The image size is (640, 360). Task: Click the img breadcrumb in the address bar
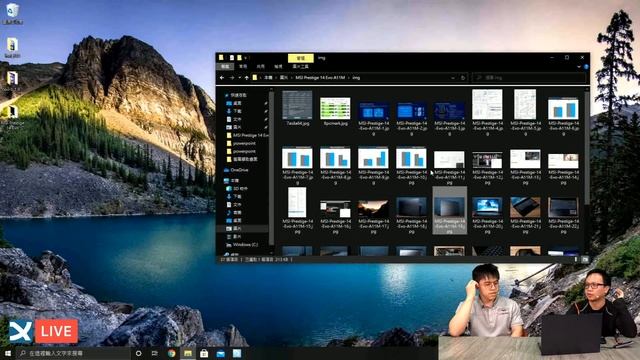[356, 78]
